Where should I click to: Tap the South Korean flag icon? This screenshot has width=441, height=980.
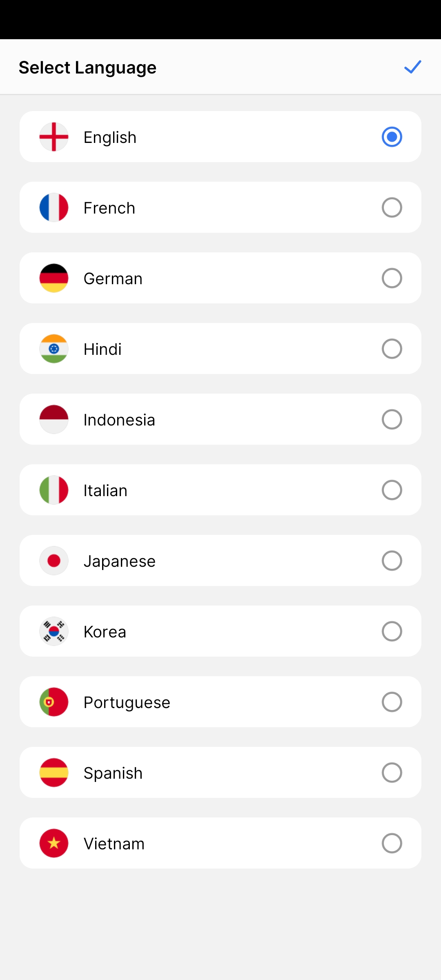tap(54, 631)
